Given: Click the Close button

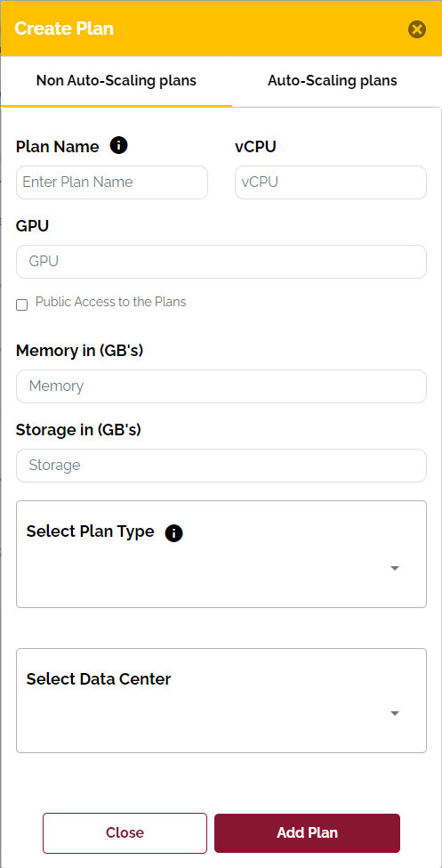Looking at the screenshot, I should tap(125, 832).
